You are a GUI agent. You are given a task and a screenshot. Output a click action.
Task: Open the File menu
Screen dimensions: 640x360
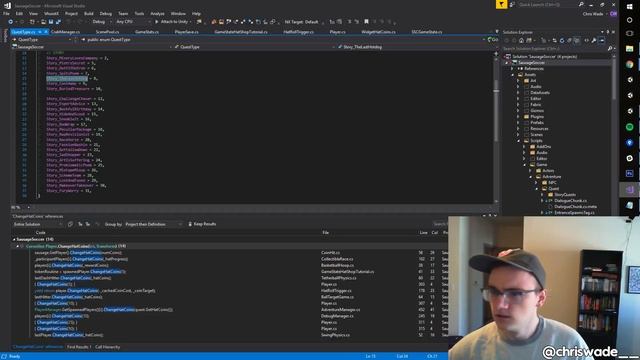(x=6, y=13)
